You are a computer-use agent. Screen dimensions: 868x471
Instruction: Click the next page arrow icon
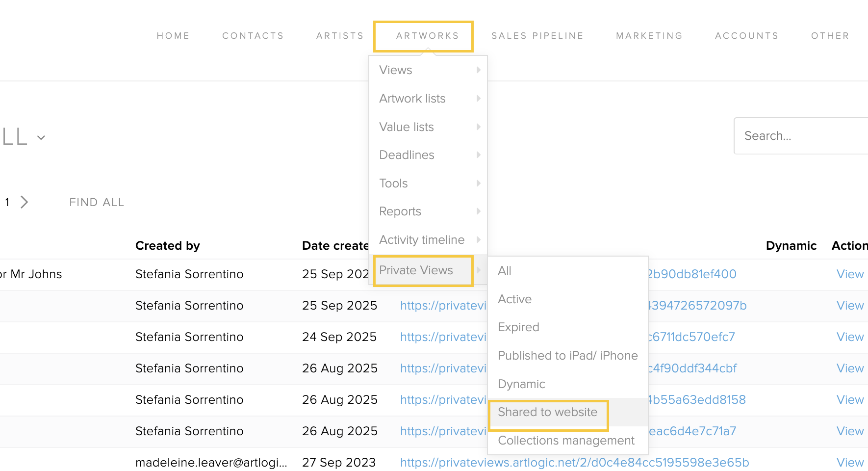[24, 202]
